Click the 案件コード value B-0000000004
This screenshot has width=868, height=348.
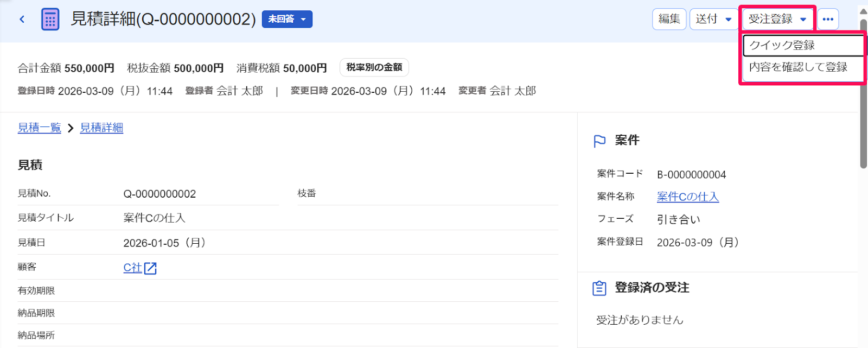tap(692, 174)
